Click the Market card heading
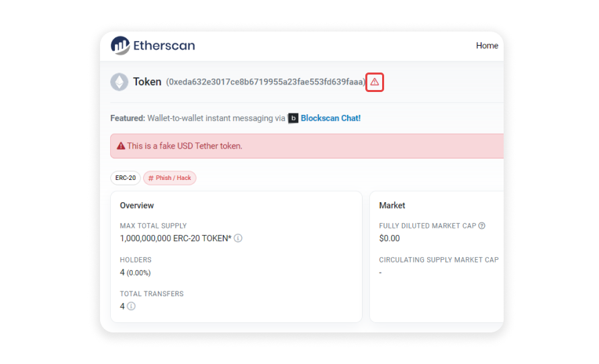This screenshot has width=599, height=364. coord(392,206)
